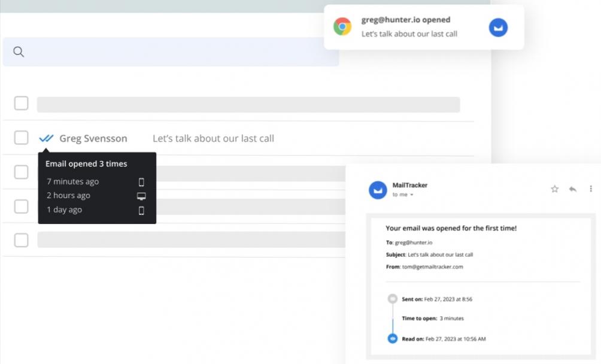Screen dimensions: 601x364
Task: Click 'Your email was opened for the first time!' heading
Action: (x=451, y=228)
